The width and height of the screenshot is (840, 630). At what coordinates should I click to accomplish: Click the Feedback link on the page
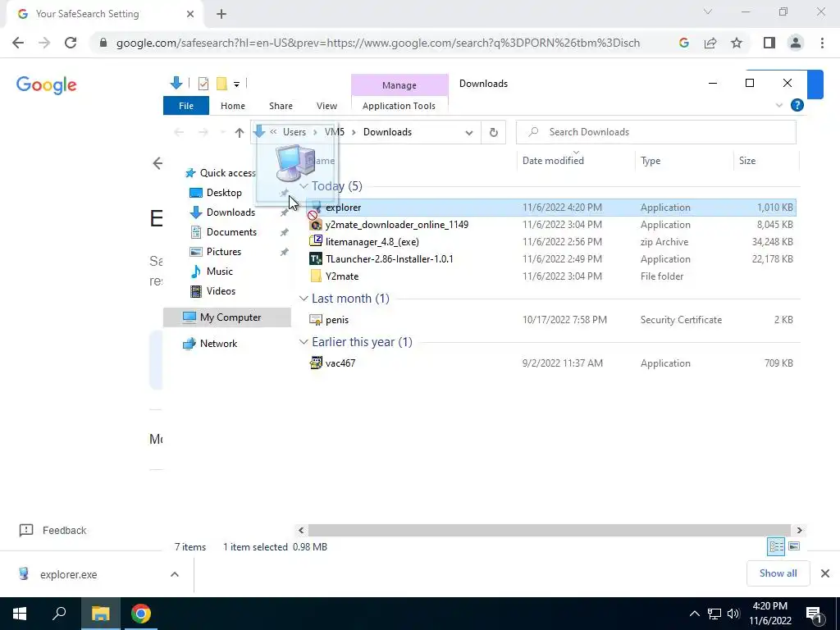pos(52,531)
